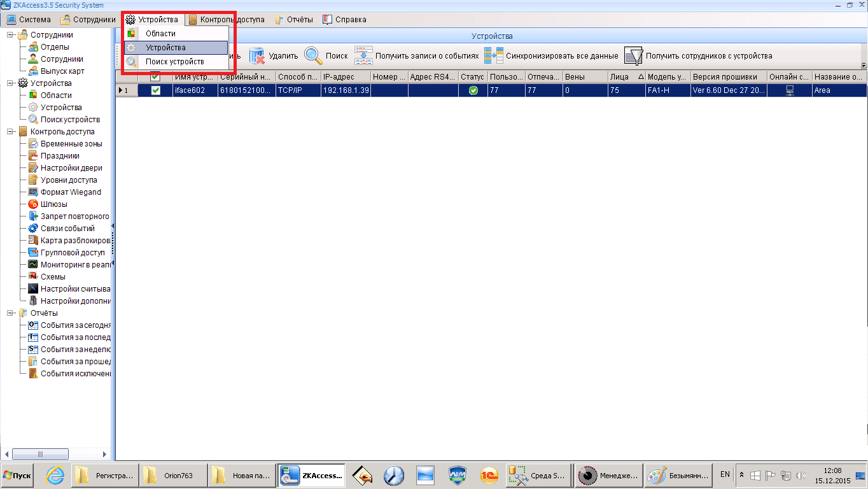
Task: Click the Пуск start button
Action: (17, 476)
